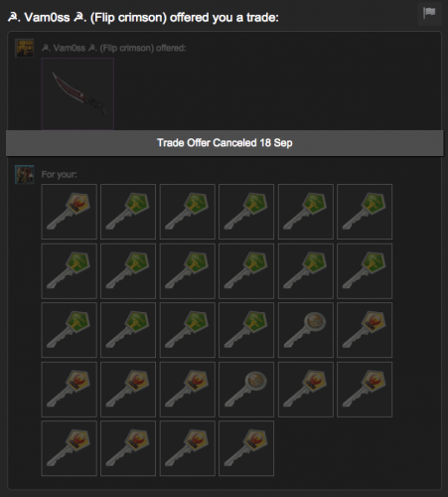Open your own avatar beside 'For your:'
Viewport: 448px width, 497px height.
pyautogui.click(x=25, y=174)
